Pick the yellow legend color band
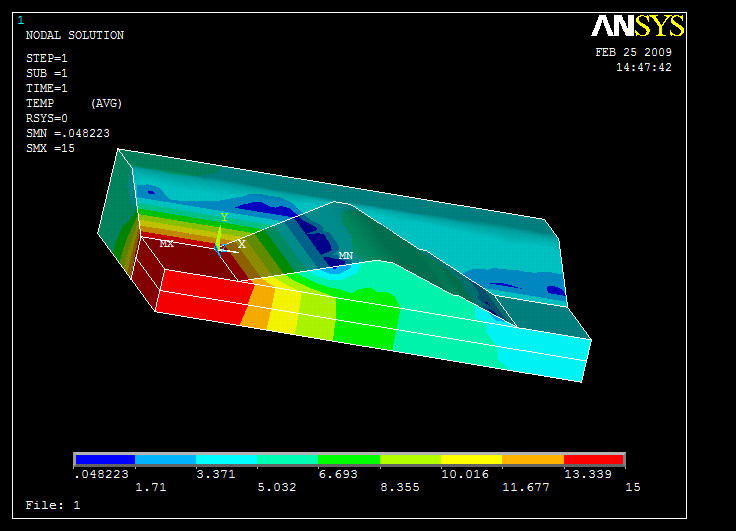 tap(471, 460)
